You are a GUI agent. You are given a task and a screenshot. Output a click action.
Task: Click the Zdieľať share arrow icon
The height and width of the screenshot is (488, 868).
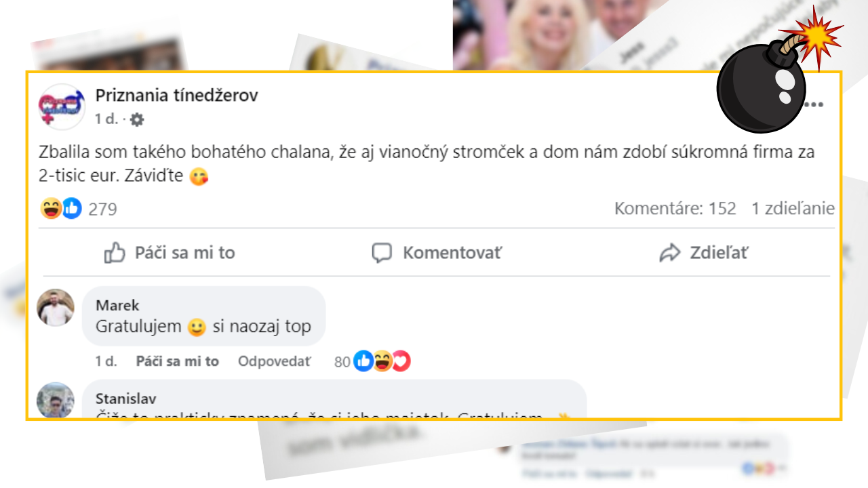click(x=671, y=251)
